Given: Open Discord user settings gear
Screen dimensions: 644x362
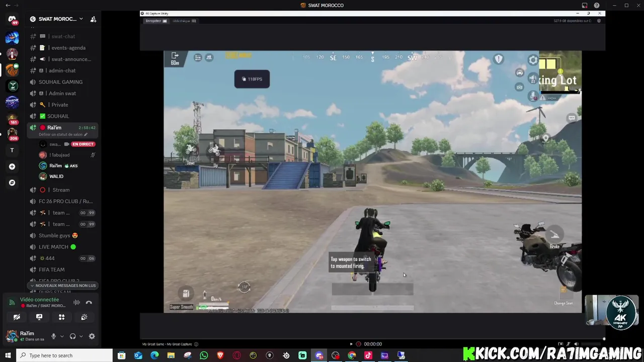Looking at the screenshot, I should [92, 336].
